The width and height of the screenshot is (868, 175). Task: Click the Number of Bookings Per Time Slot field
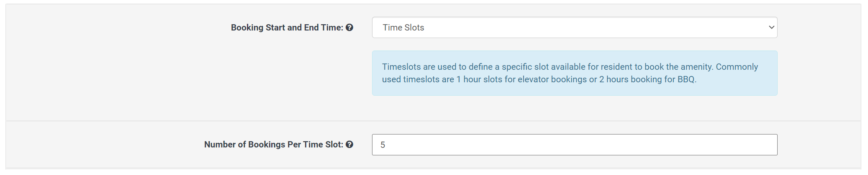574,145
